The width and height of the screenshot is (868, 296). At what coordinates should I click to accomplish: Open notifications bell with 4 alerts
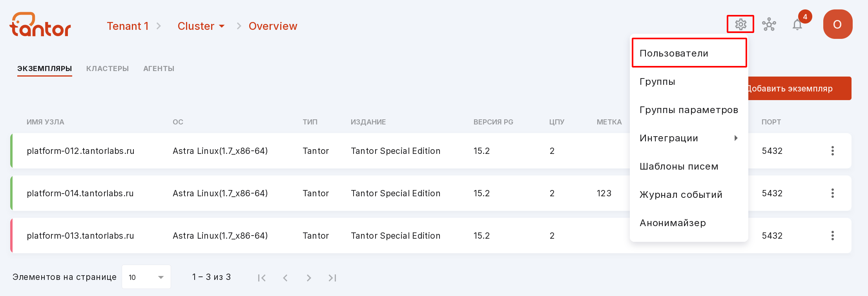click(797, 25)
